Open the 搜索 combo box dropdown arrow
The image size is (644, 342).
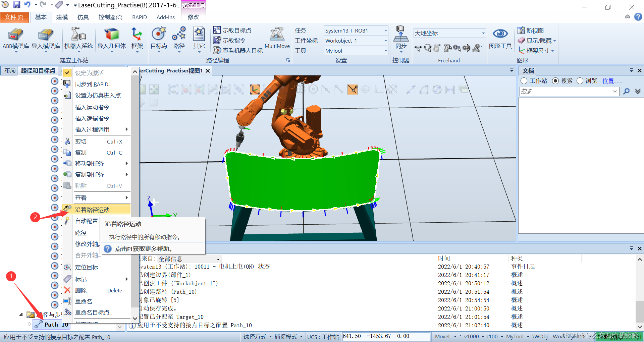615,91
